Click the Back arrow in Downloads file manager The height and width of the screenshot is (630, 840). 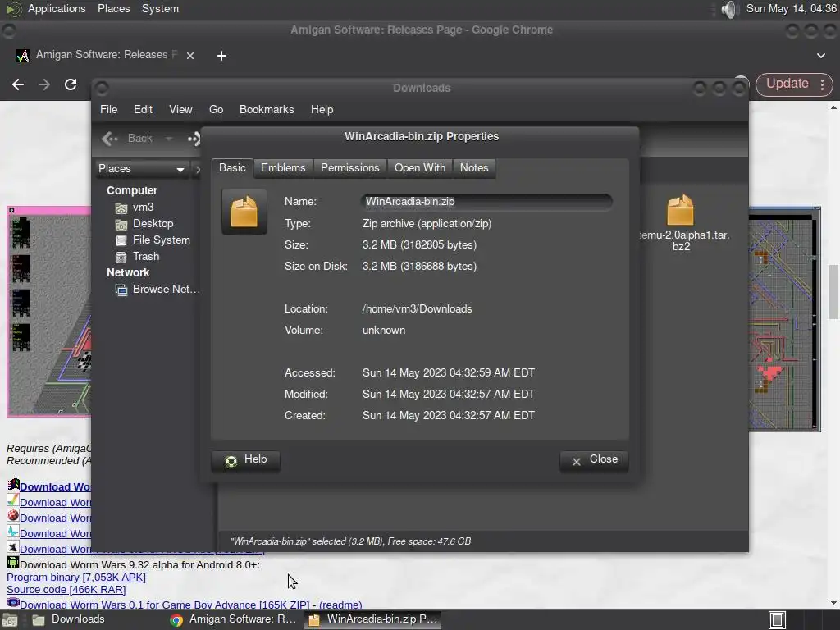pyautogui.click(x=111, y=139)
